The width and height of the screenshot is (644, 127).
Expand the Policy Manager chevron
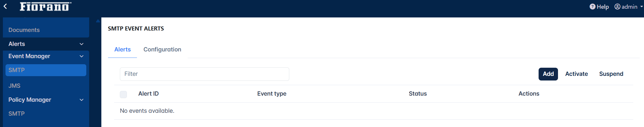click(x=82, y=100)
